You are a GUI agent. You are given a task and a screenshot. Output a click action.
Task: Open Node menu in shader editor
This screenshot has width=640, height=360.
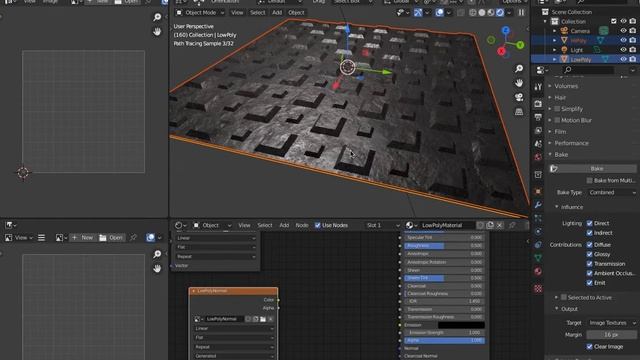[x=302, y=225]
